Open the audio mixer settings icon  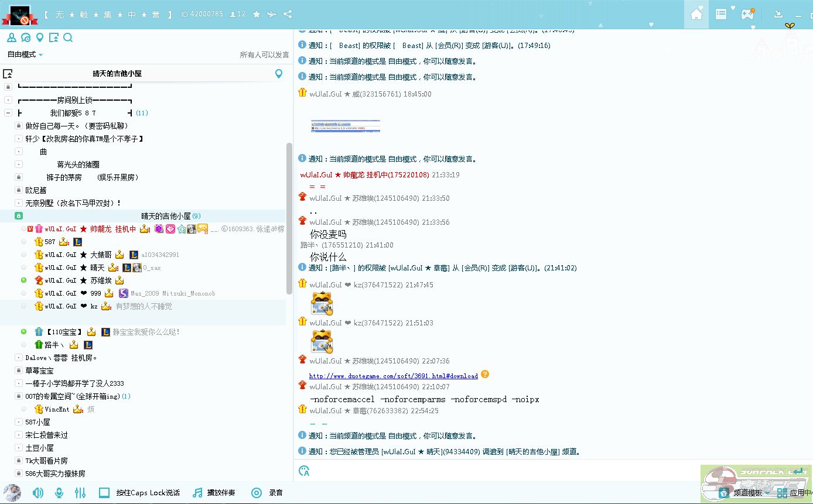[x=80, y=493]
